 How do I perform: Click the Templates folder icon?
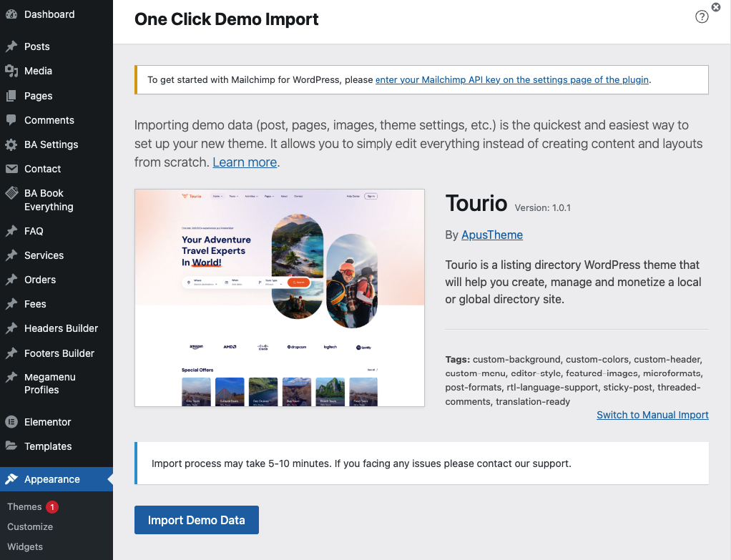(x=11, y=446)
